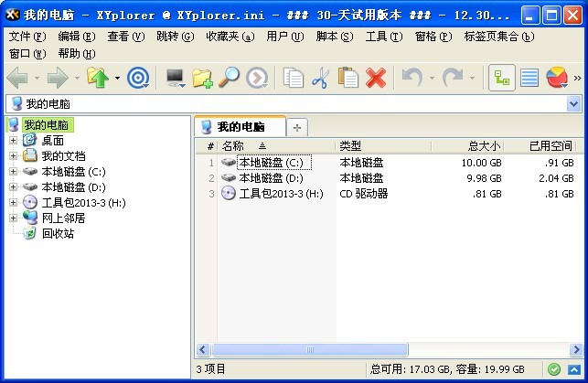
Task: Select 回收站 in the tree
Action: tap(58, 233)
